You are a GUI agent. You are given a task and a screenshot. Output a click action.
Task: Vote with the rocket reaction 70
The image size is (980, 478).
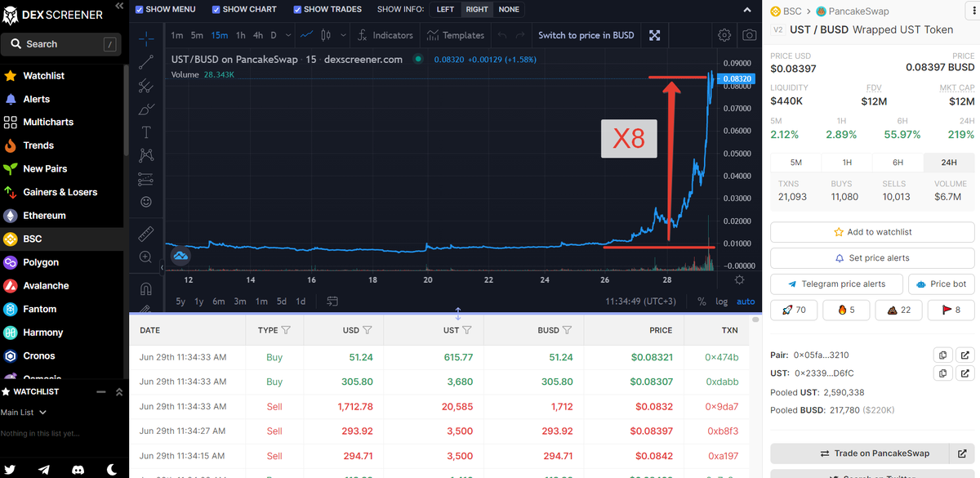pos(794,310)
